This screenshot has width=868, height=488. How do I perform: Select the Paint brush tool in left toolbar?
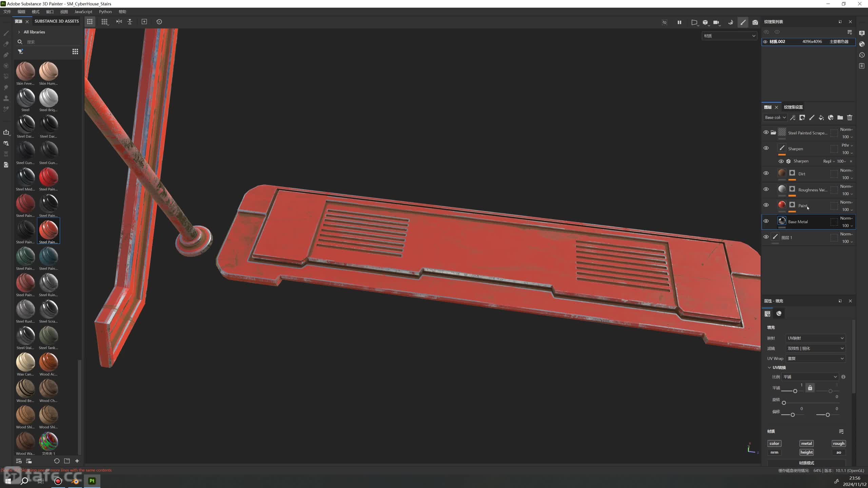6,33
